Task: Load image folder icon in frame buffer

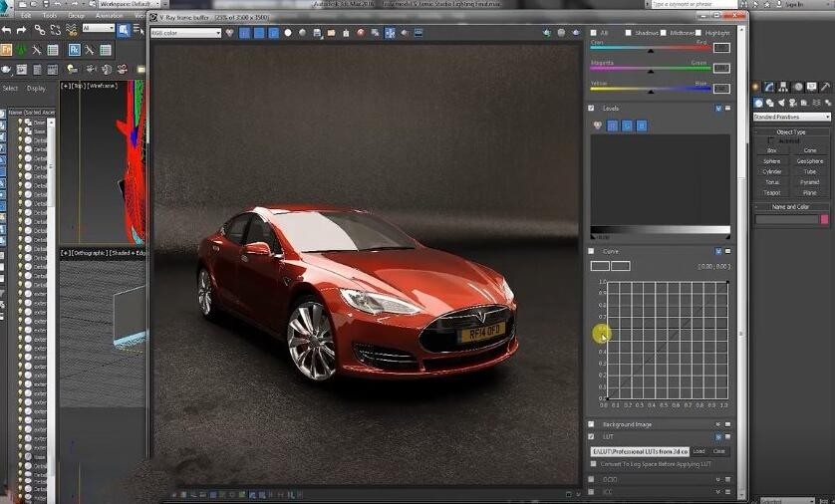Action: coord(332,33)
